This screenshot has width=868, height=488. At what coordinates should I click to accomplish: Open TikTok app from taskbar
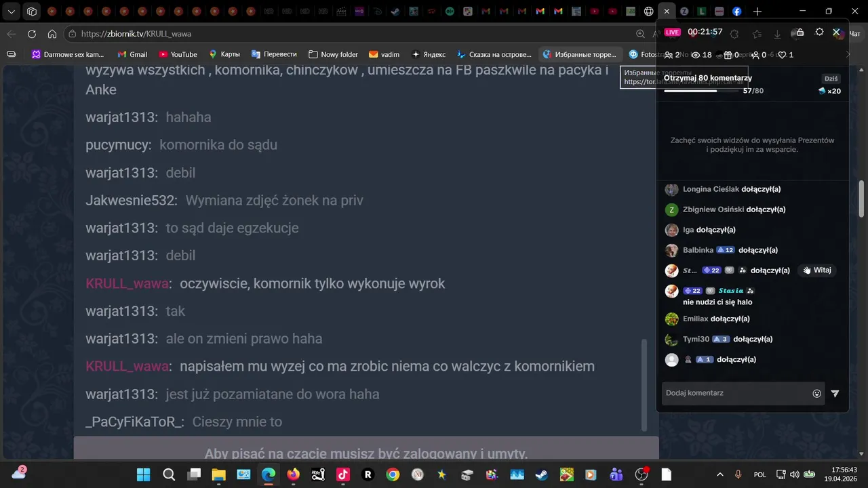pyautogui.click(x=343, y=474)
